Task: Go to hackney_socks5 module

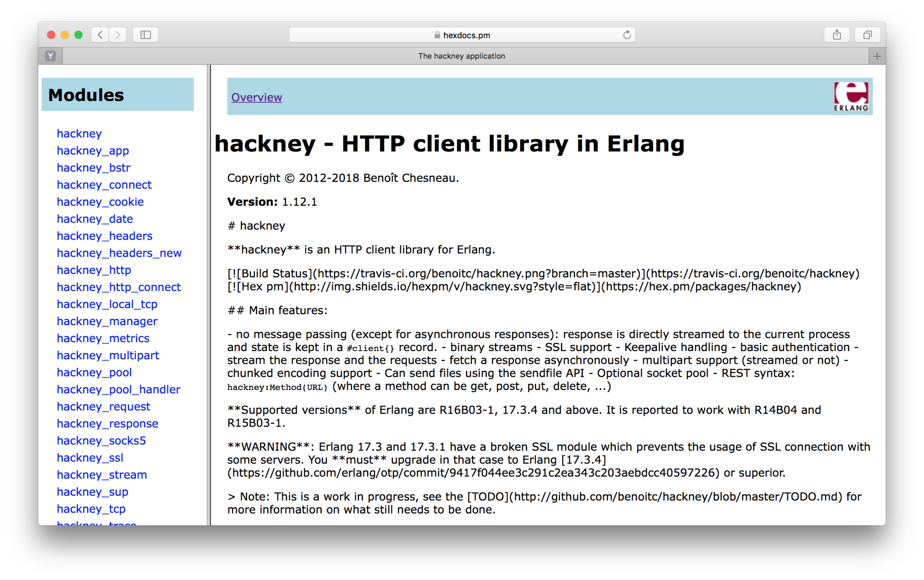Action: pos(101,441)
